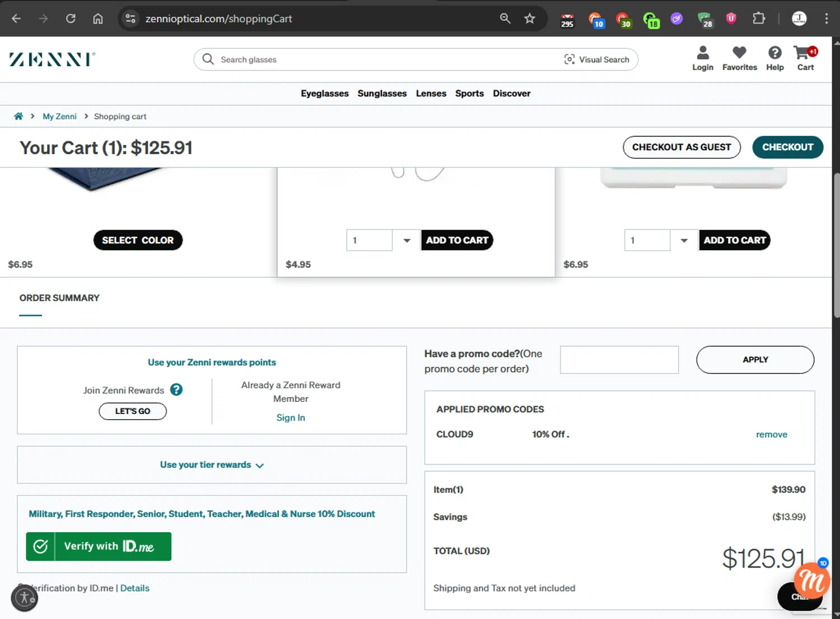
Task: Bookmark this page with the star icon
Action: pyautogui.click(x=530, y=18)
